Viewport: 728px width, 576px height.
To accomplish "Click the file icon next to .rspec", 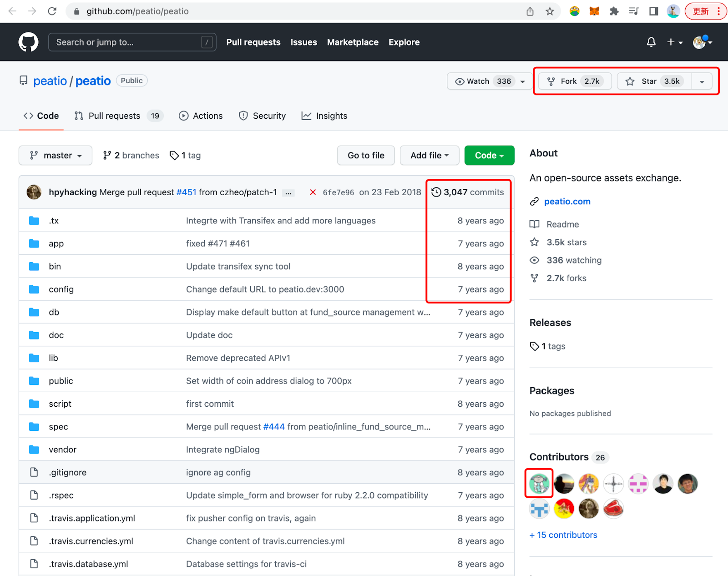I will (34, 495).
